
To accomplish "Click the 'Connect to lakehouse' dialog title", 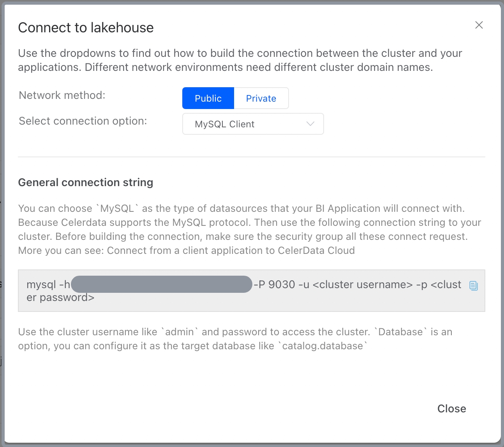I will tap(86, 28).
